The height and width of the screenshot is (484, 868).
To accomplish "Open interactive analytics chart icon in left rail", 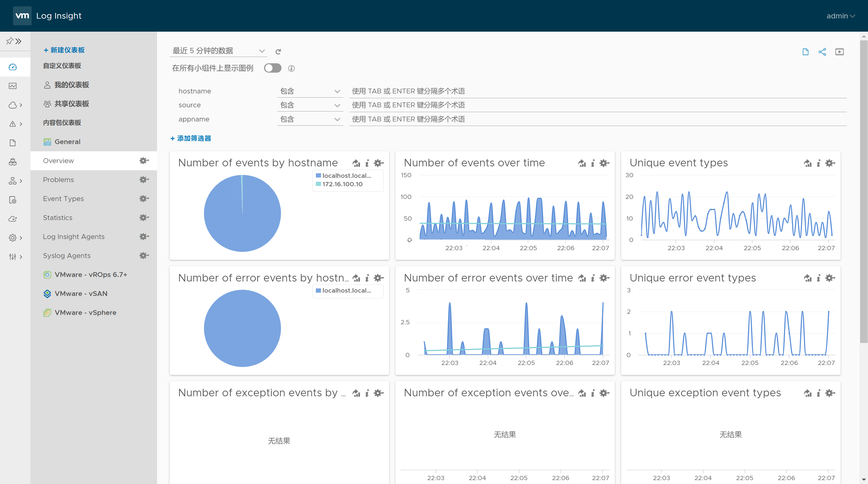I will tap(13, 86).
